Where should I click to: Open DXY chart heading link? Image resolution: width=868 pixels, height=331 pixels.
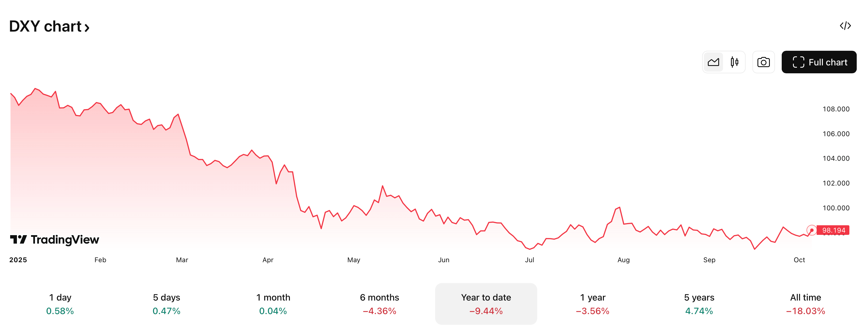(49, 26)
